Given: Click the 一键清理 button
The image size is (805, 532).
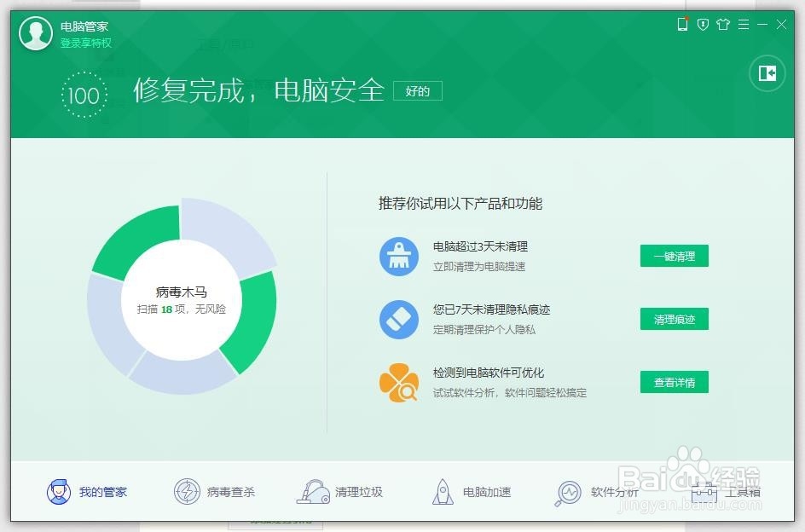Looking at the screenshot, I should pos(674,256).
